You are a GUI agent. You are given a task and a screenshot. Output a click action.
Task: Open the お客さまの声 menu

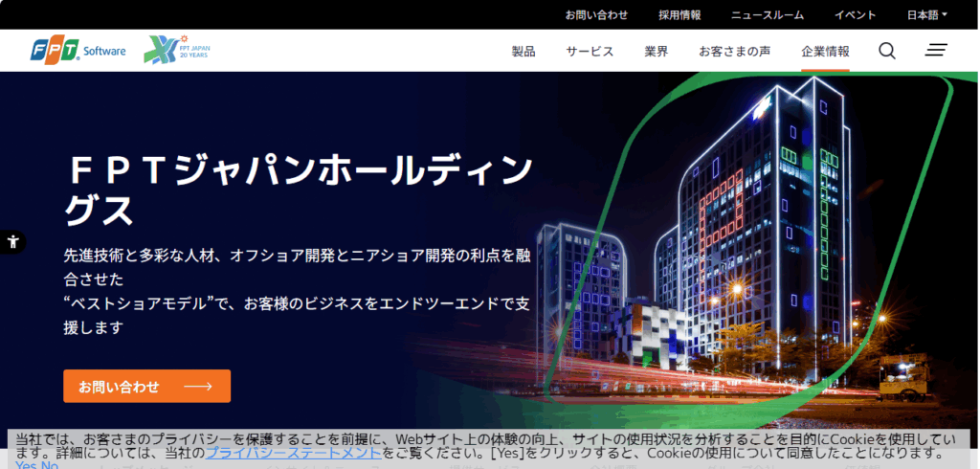coord(734,52)
